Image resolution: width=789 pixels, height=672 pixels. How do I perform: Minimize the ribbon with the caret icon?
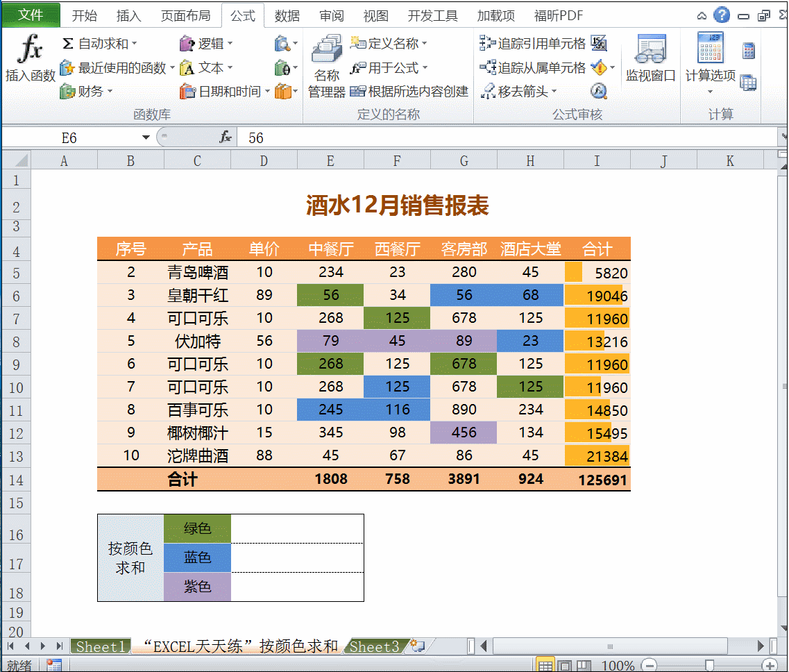(702, 15)
